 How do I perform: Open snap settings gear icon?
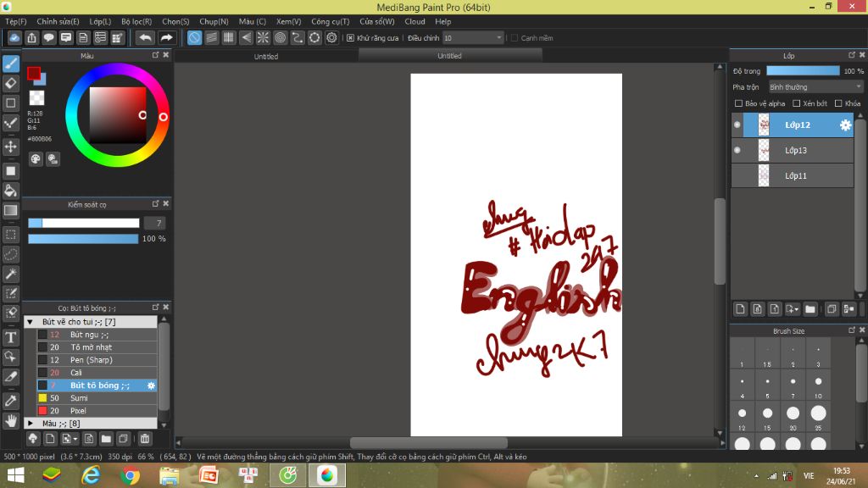tap(331, 37)
